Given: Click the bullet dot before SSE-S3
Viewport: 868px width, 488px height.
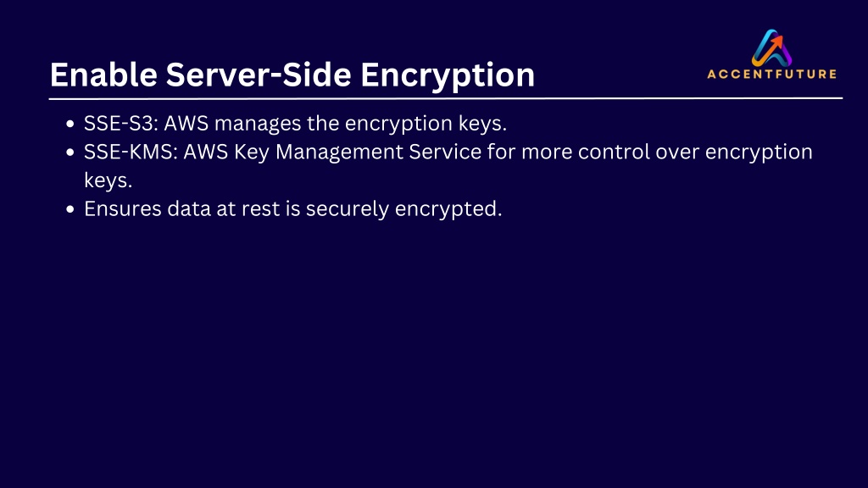Looking at the screenshot, I should point(70,124).
